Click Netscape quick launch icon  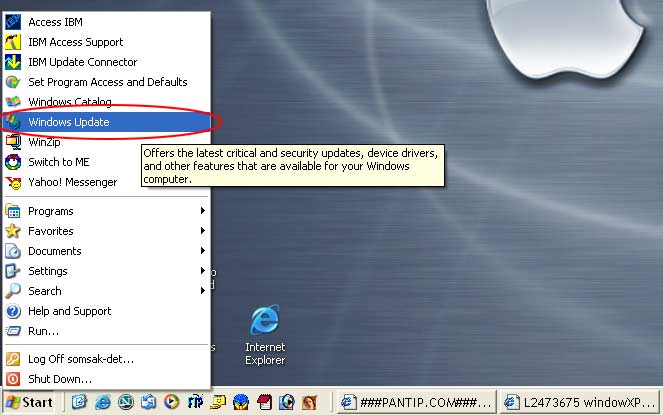click(x=126, y=402)
